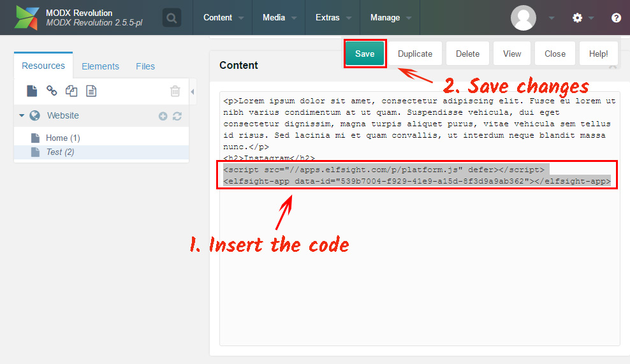This screenshot has width=630, height=364.
Task: Open the Manage menu
Action: tap(390, 18)
